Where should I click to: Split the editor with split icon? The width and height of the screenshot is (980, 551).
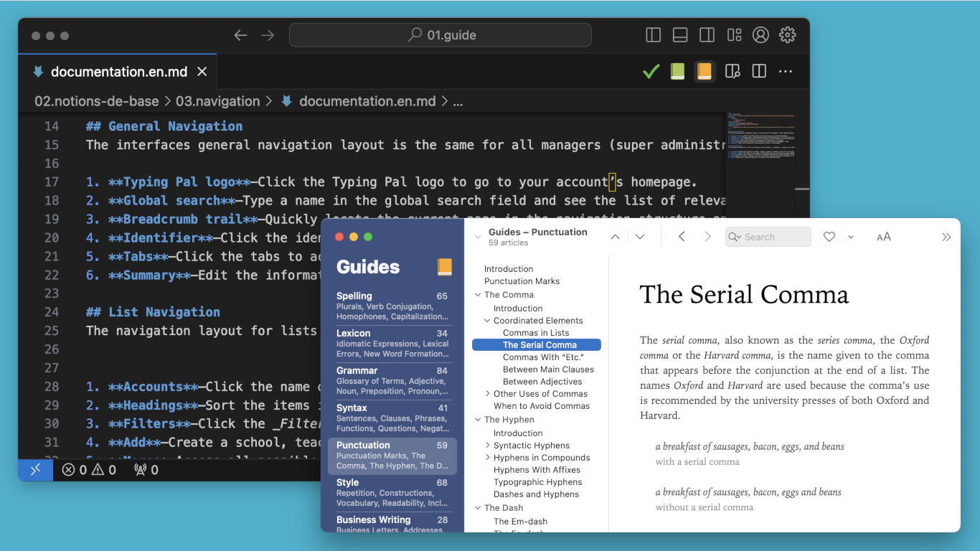(x=759, y=72)
